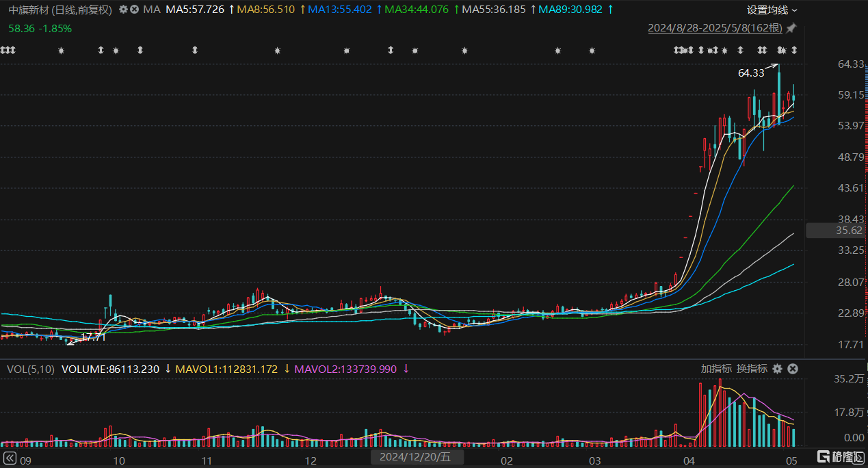The image size is (868, 468).
Task: Select the MA55:36.185 legend value
Action: 495,10
